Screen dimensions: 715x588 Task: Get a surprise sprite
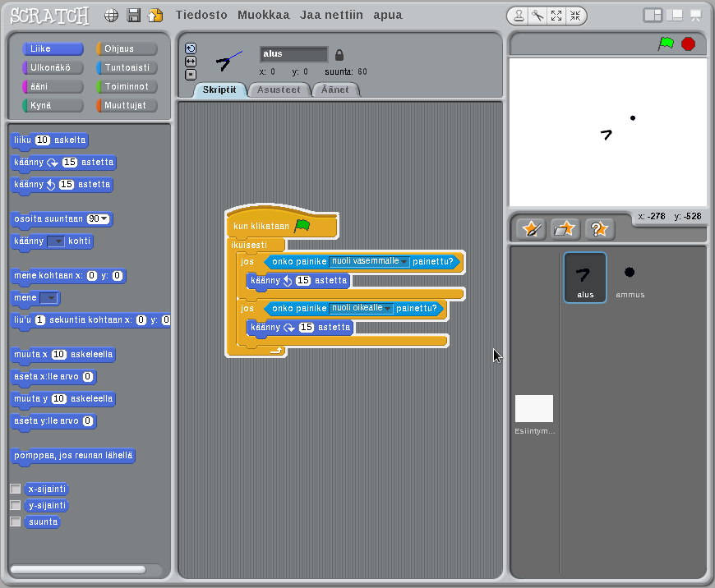point(600,229)
